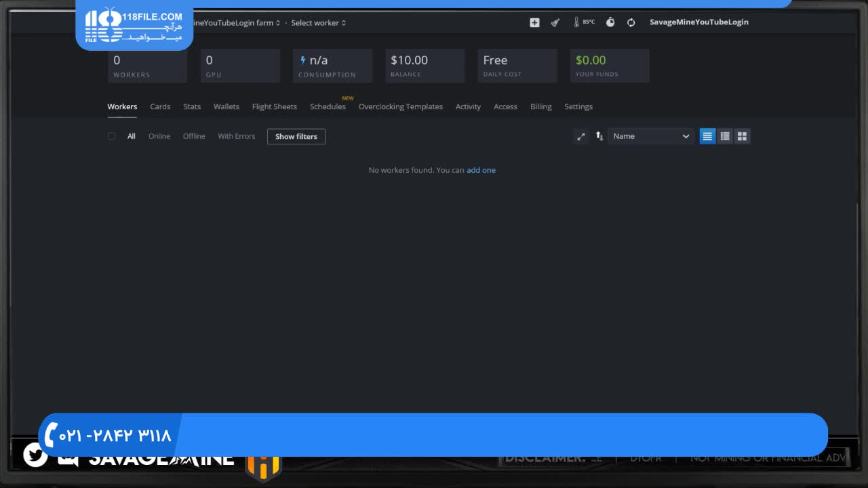Switch to Overclocking Templates tab
Image resolution: width=868 pixels, height=488 pixels.
pyautogui.click(x=401, y=106)
